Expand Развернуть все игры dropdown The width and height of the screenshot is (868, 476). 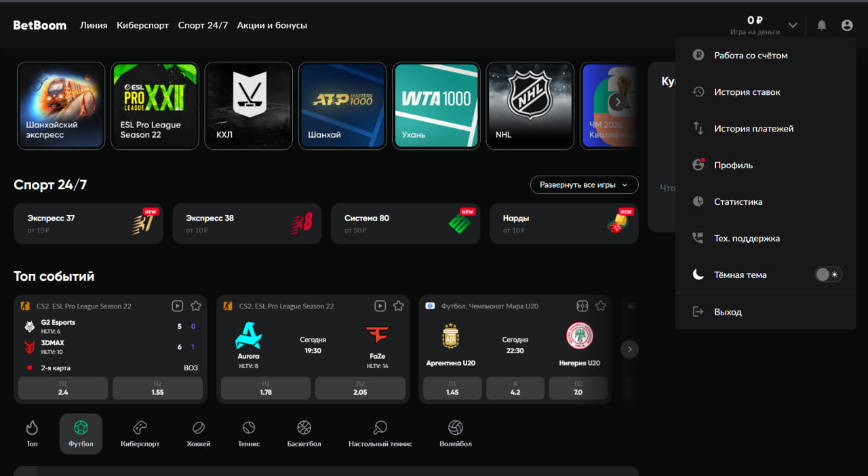(585, 184)
